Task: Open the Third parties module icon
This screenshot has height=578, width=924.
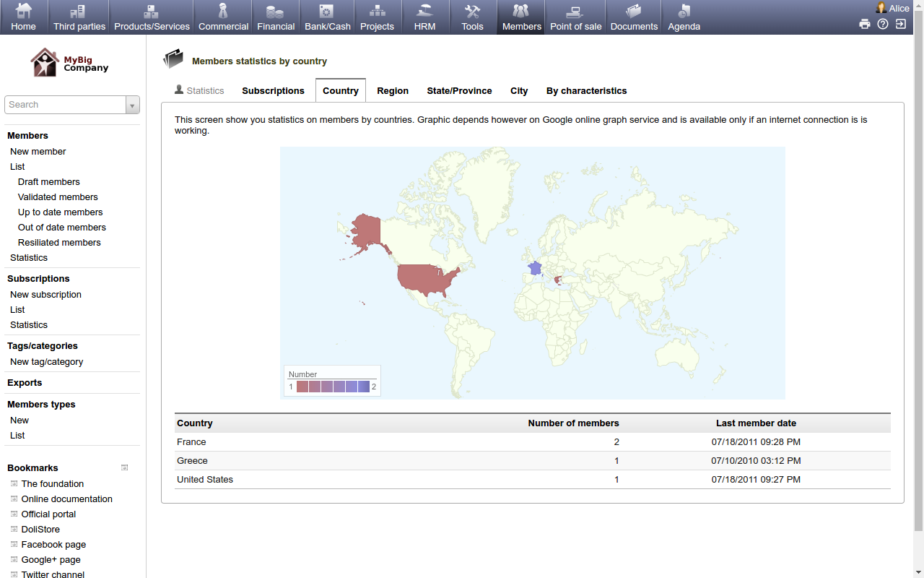Action: [79, 12]
